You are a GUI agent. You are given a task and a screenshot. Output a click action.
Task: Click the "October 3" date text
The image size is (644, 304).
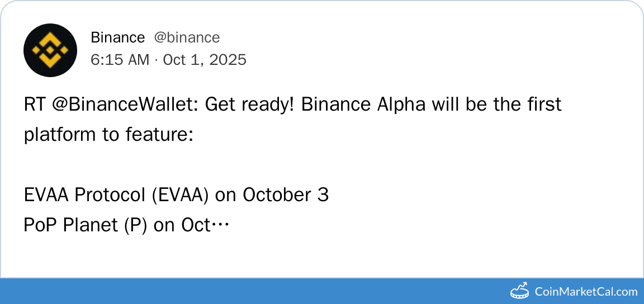point(286,195)
